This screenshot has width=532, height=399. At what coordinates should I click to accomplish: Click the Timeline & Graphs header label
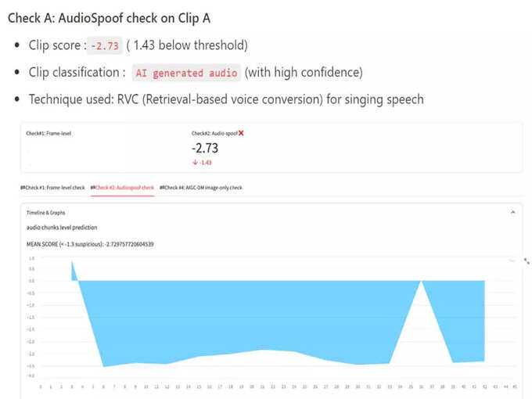pyautogui.click(x=46, y=213)
